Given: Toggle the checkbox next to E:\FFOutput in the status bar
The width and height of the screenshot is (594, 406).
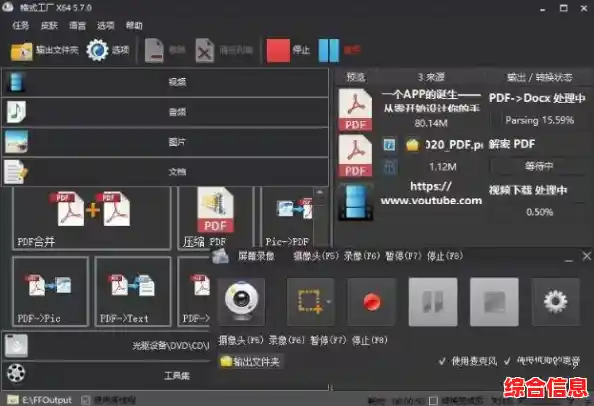Looking at the screenshot, I should pyautogui.click(x=86, y=400).
